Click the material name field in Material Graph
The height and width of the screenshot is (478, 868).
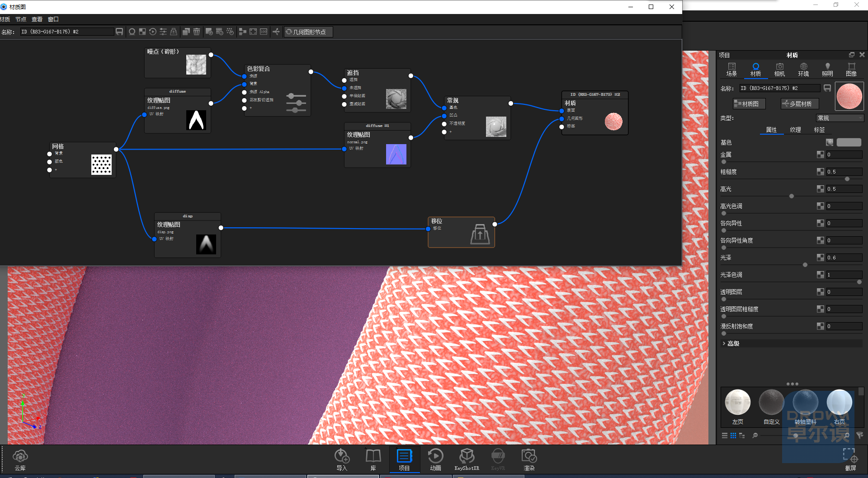tap(66, 32)
